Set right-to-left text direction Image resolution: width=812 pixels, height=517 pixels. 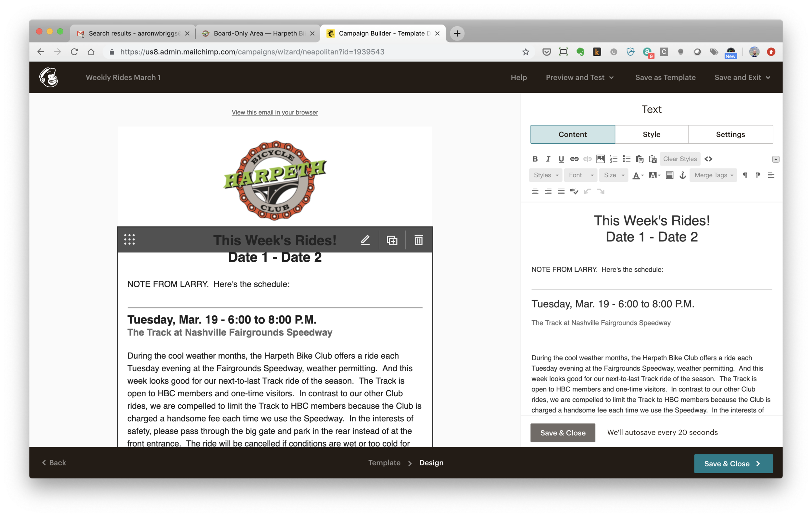click(758, 175)
